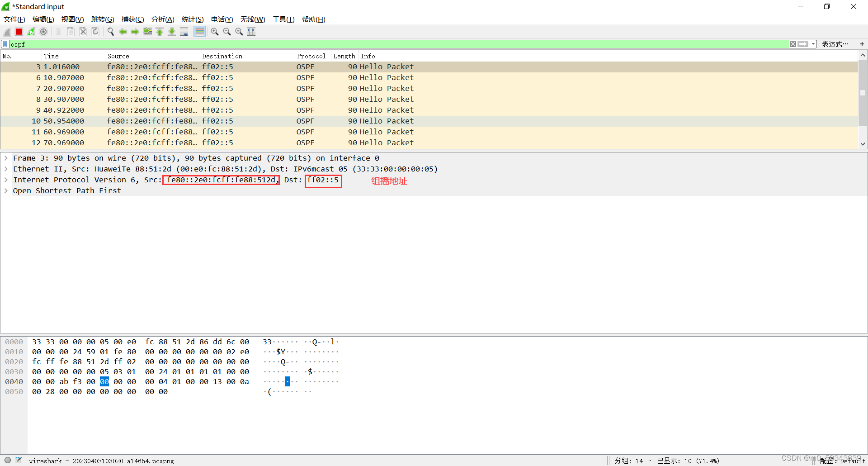This screenshot has height=466, width=868.
Task: Click the Zoom in magnifier icon
Action: [215, 31]
